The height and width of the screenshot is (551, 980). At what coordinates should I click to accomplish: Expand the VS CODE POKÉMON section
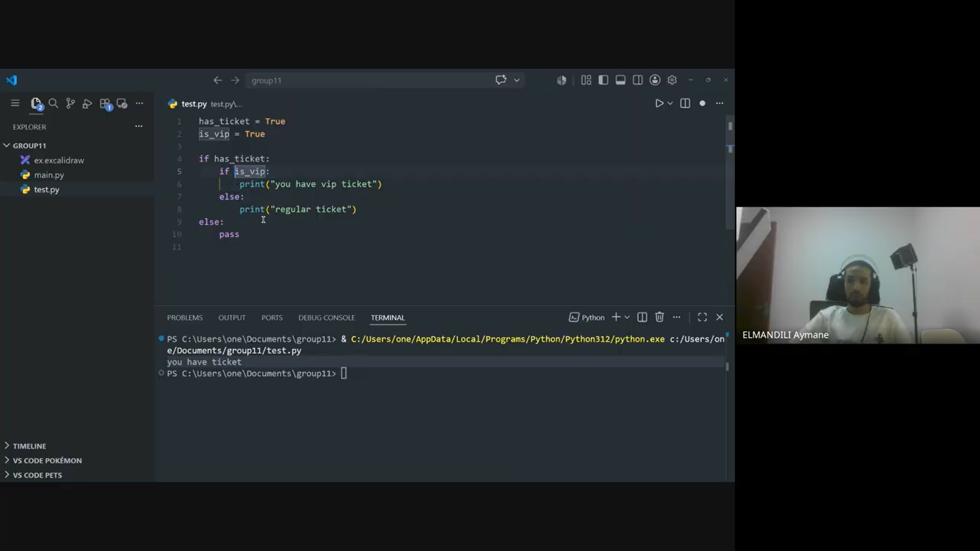(77, 461)
